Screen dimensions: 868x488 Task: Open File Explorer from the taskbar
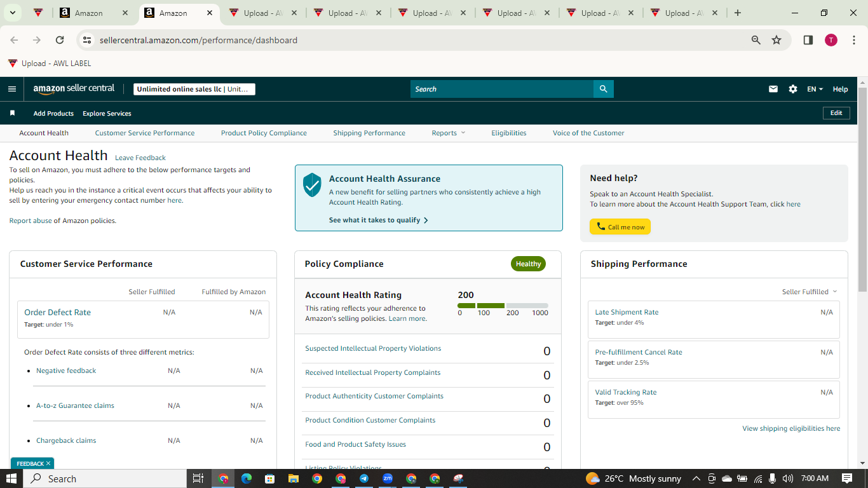click(293, 478)
